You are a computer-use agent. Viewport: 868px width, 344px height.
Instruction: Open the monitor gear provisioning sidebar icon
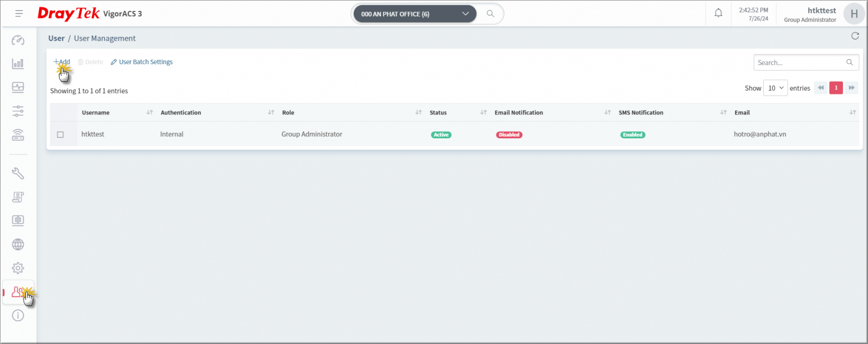pyautogui.click(x=18, y=220)
